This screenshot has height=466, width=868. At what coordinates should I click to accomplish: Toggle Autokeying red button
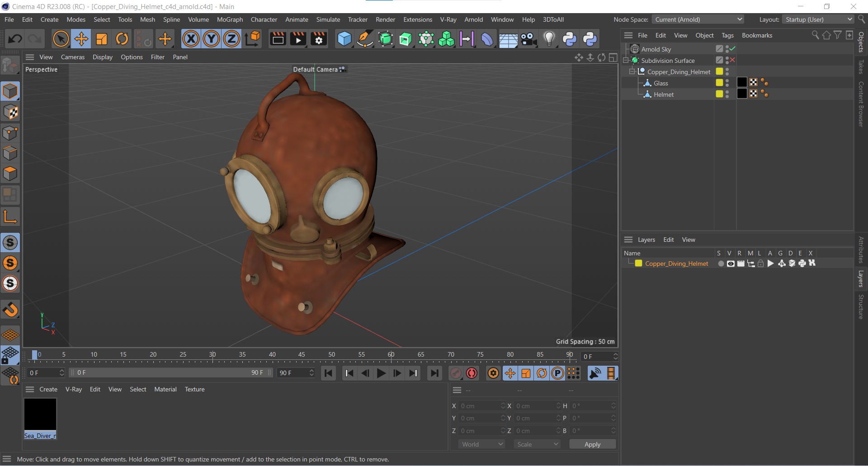pos(472,373)
